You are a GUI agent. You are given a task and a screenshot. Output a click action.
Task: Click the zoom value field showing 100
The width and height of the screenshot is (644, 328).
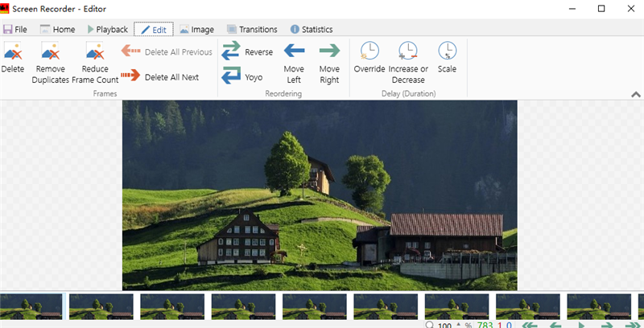(445, 326)
